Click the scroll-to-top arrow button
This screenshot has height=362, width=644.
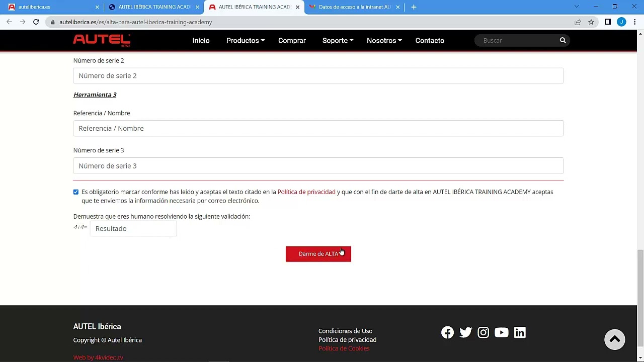tap(615, 339)
